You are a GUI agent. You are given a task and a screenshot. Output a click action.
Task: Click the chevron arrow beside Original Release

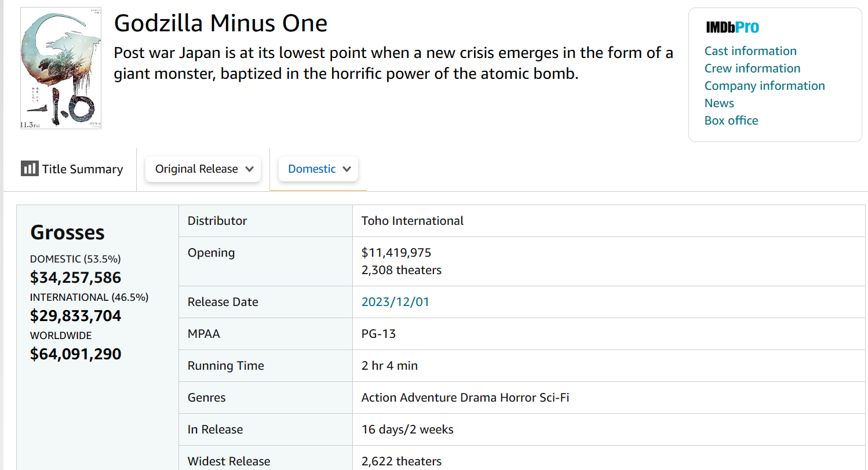coord(250,169)
